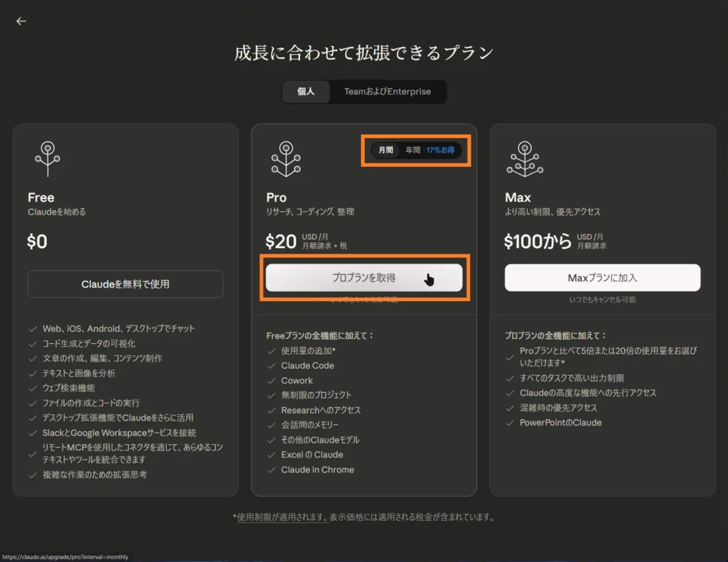Screen dimensions: 728x562
Task: Click the checkmark beside Claude Code feature
Action: (x=270, y=365)
